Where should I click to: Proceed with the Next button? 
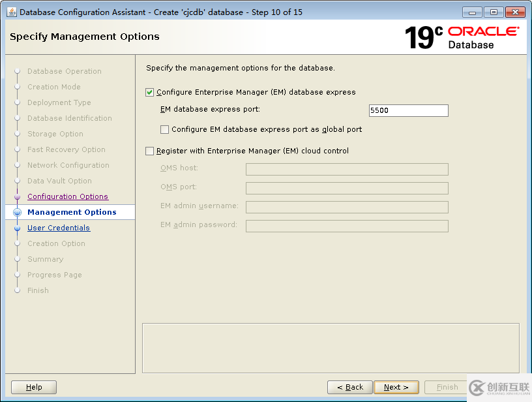pos(396,387)
